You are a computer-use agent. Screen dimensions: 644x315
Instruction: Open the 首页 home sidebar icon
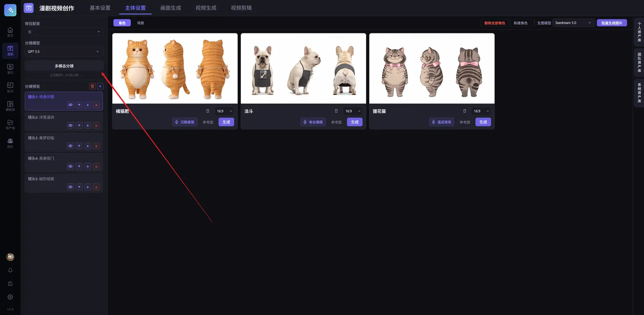click(x=10, y=32)
